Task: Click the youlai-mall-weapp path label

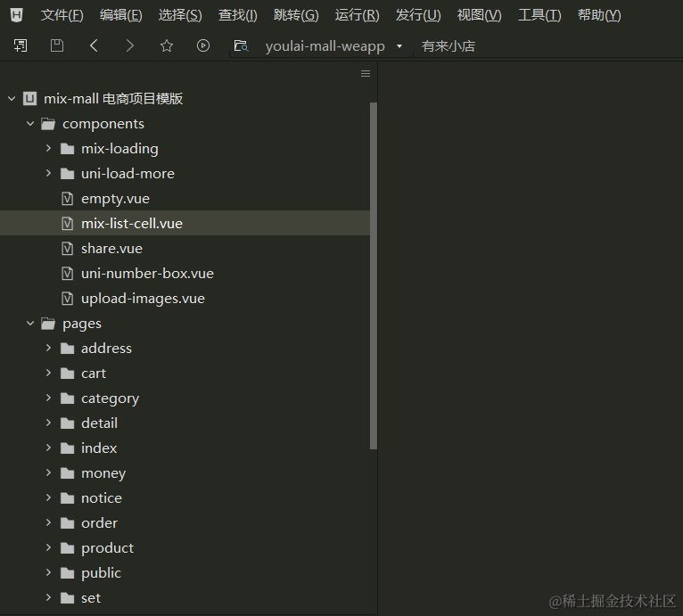Action: [325, 46]
